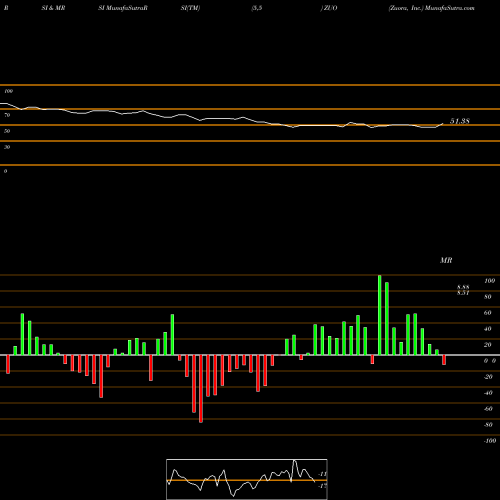Click the RSI axis label 30
500x500 pixels.
click(7, 147)
